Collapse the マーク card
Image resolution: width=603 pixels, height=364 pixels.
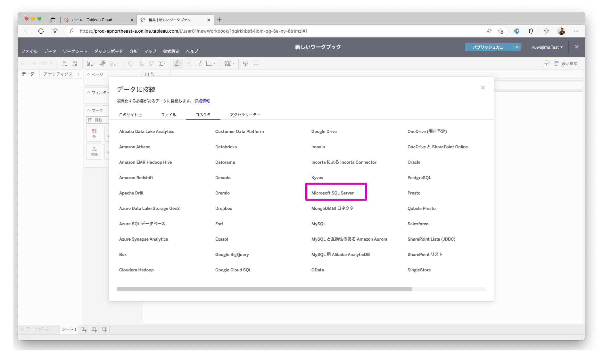[x=89, y=110]
